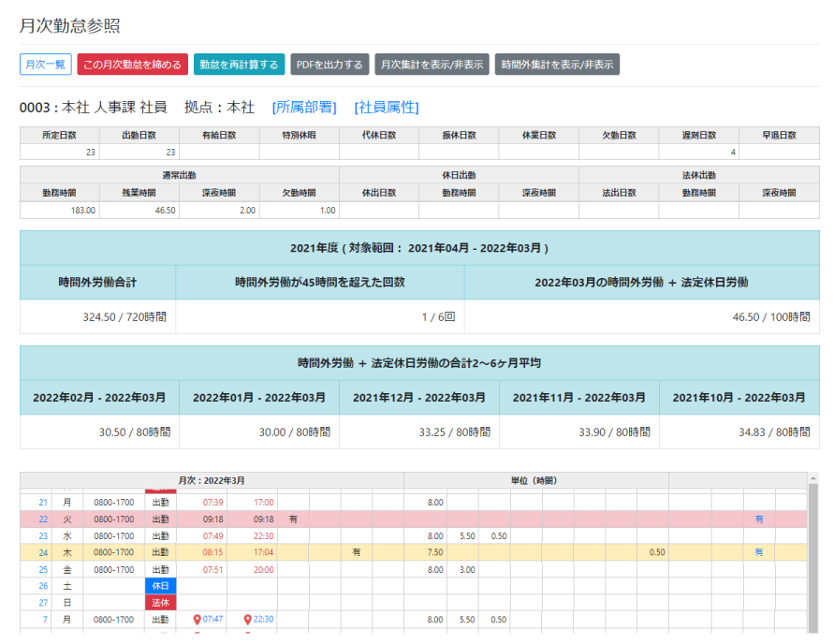Screen dimensions: 834x644
Task: Click the 30.00 / 80時間 average
Action: [295, 432]
